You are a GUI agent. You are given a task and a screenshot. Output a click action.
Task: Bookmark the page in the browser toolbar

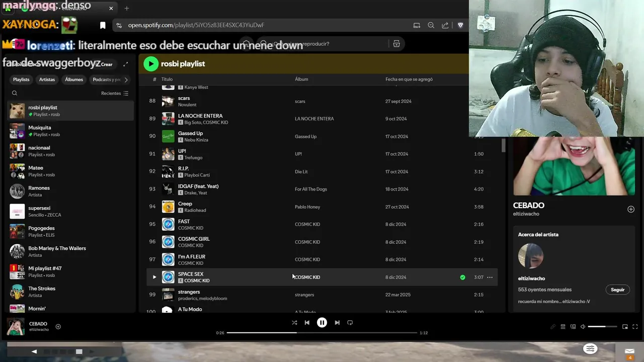[x=103, y=25]
